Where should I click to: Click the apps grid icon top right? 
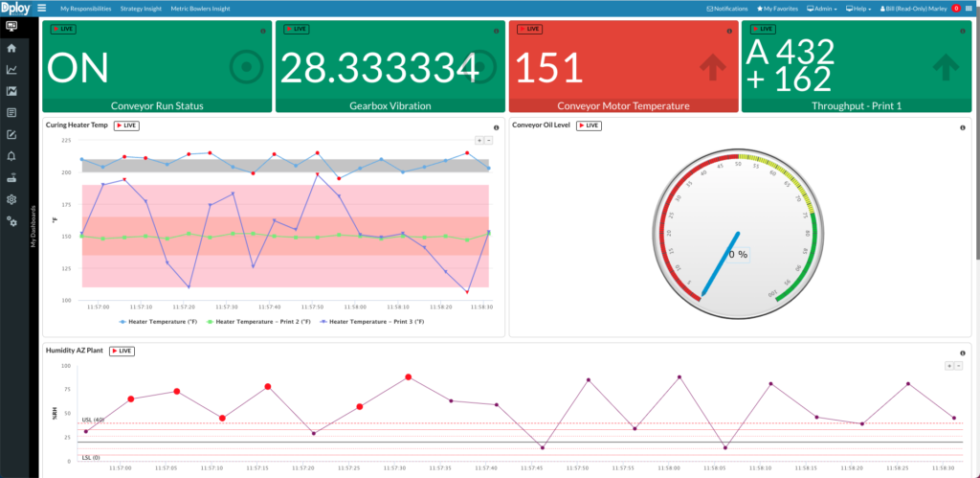pyautogui.click(x=969, y=8)
